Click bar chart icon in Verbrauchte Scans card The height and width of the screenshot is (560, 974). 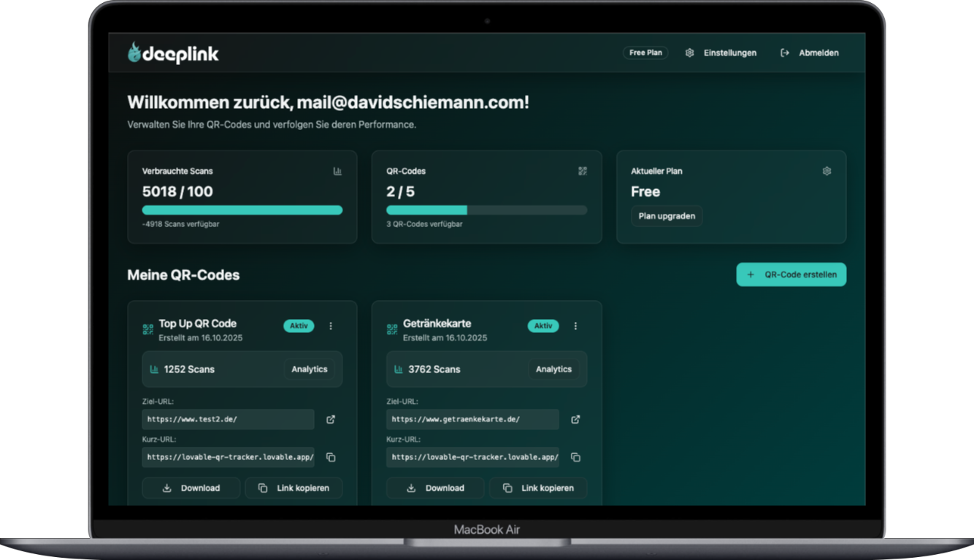[337, 171]
